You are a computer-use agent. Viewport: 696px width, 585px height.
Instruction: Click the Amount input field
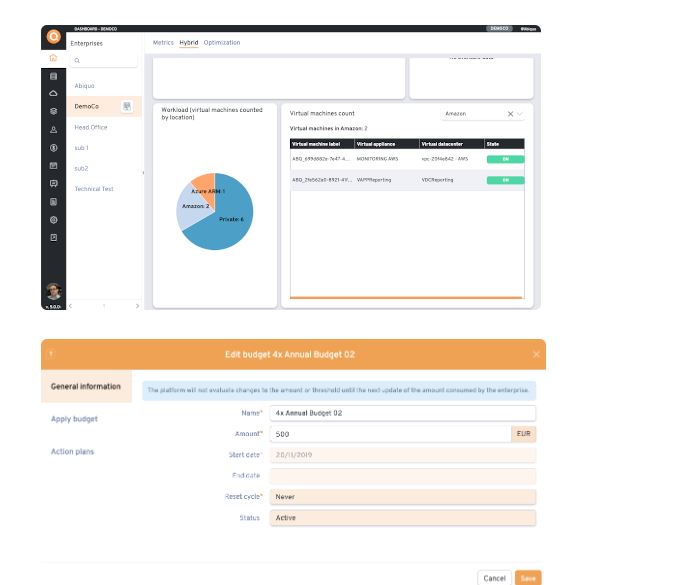tap(391, 434)
